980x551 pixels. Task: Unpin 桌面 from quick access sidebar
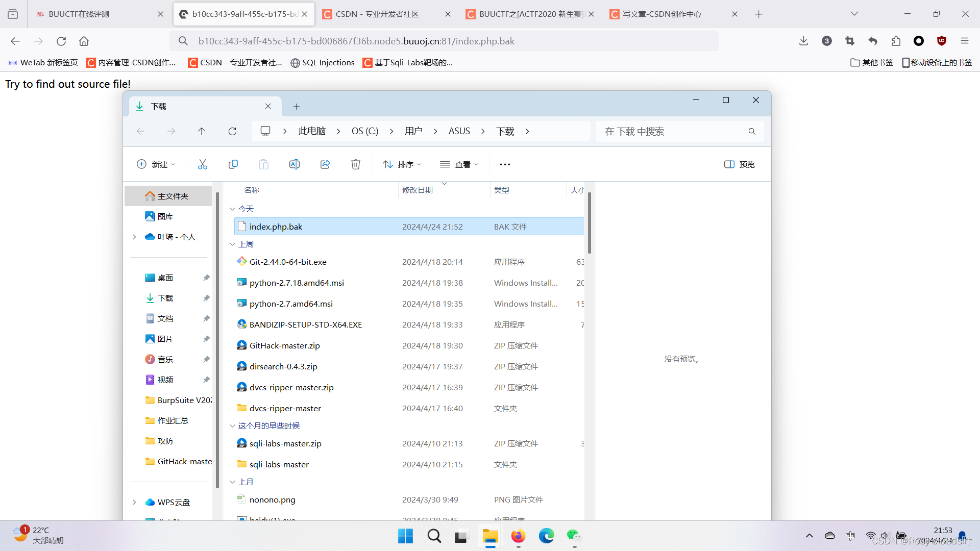206,278
